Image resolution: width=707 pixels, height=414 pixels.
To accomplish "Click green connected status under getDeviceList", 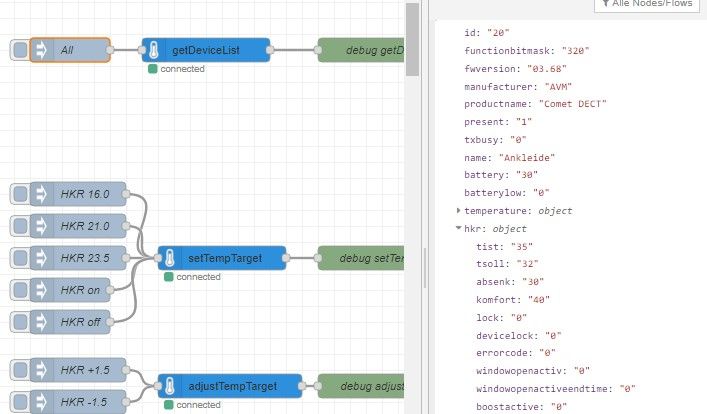I will (x=176, y=69).
